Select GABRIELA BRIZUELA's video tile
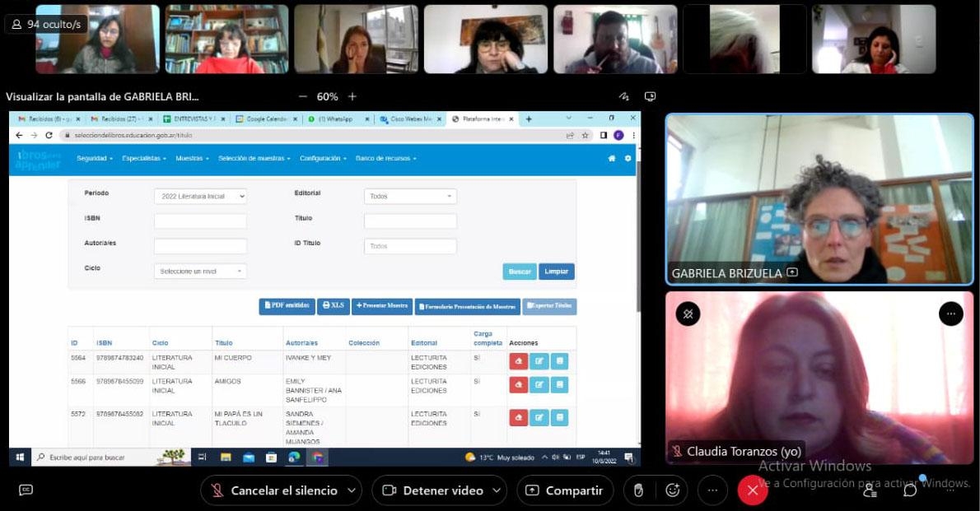 coord(819,199)
